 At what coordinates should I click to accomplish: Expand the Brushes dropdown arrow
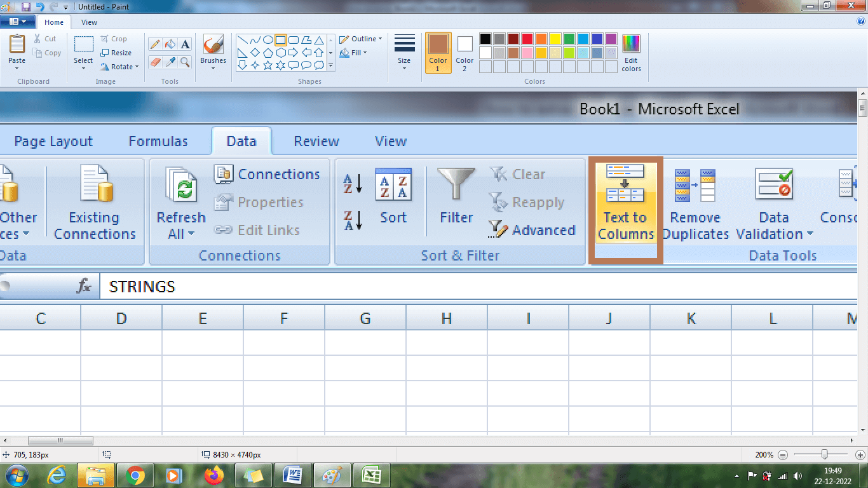coord(213,68)
